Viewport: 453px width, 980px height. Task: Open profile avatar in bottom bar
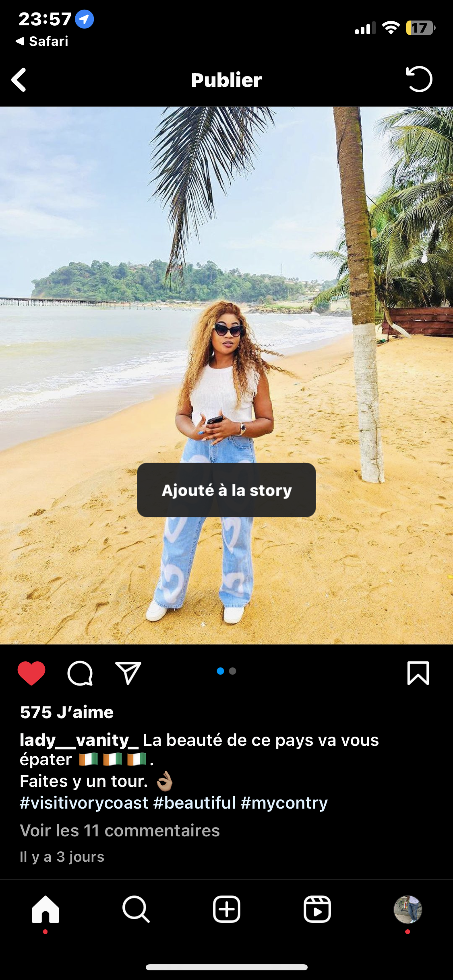coord(407,909)
